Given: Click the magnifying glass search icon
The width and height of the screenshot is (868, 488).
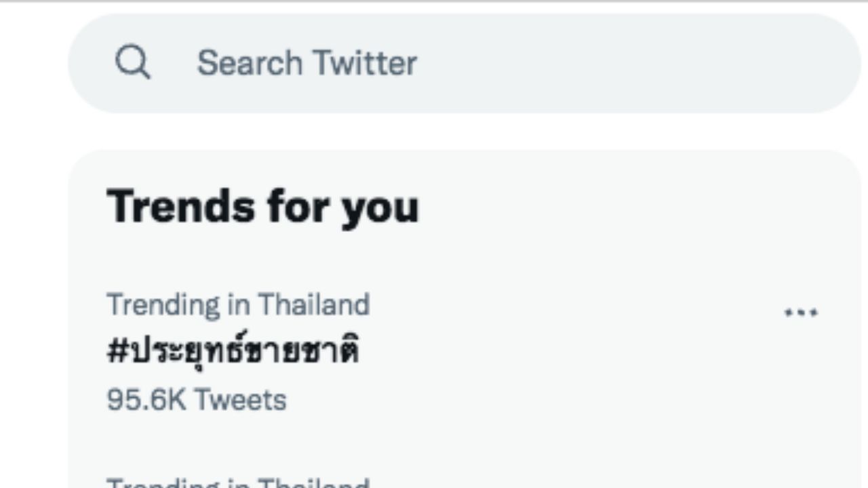Looking at the screenshot, I should [x=133, y=64].
